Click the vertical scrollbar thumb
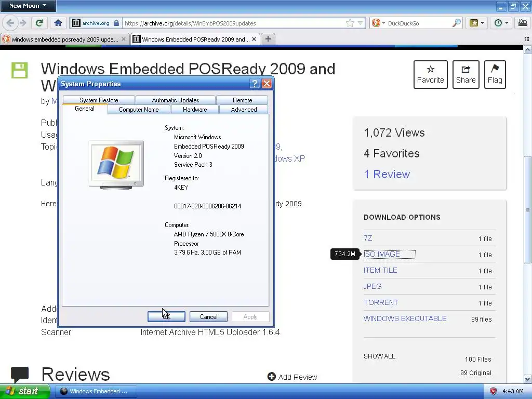The width and height of the screenshot is (532, 399). click(527, 210)
